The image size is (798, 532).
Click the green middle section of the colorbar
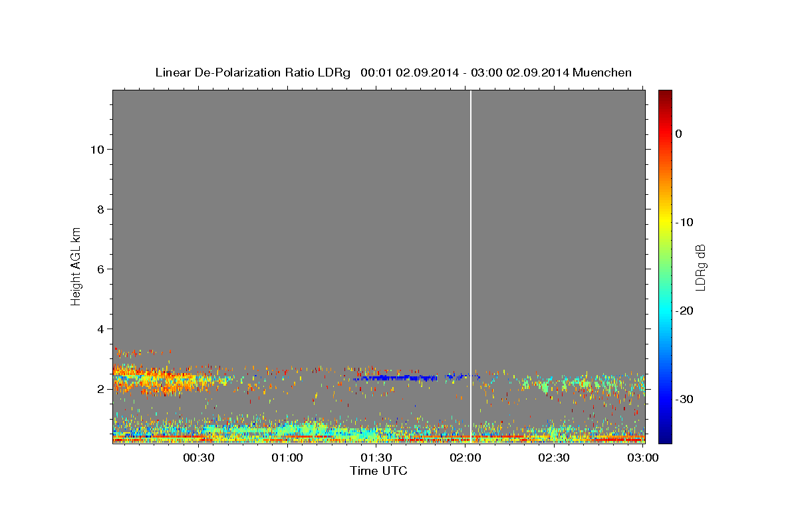coord(665,266)
